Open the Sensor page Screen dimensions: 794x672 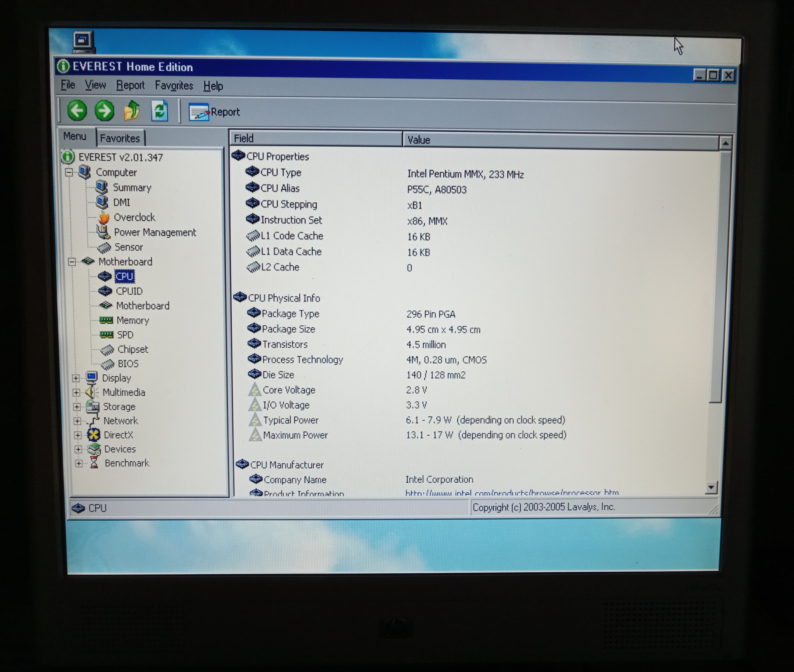(x=128, y=247)
